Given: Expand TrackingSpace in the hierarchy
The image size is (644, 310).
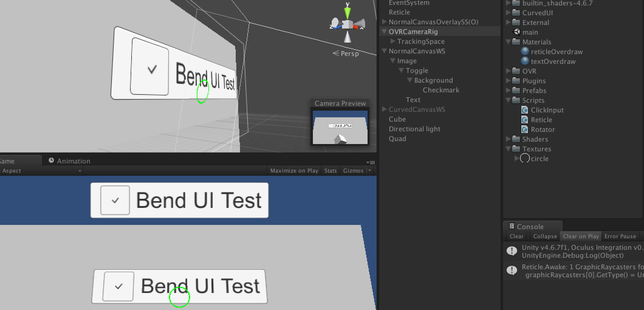Looking at the screenshot, I should (x=393, y=41).
